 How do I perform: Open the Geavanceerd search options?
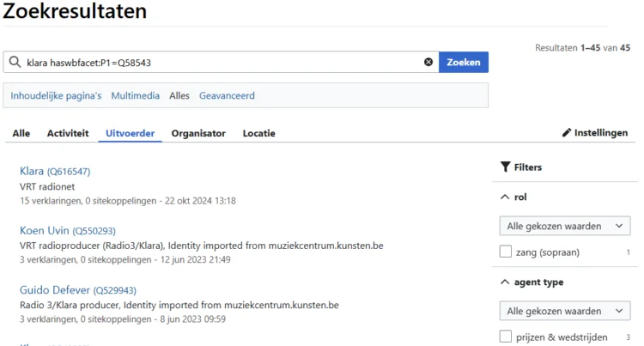pos(227,95)
